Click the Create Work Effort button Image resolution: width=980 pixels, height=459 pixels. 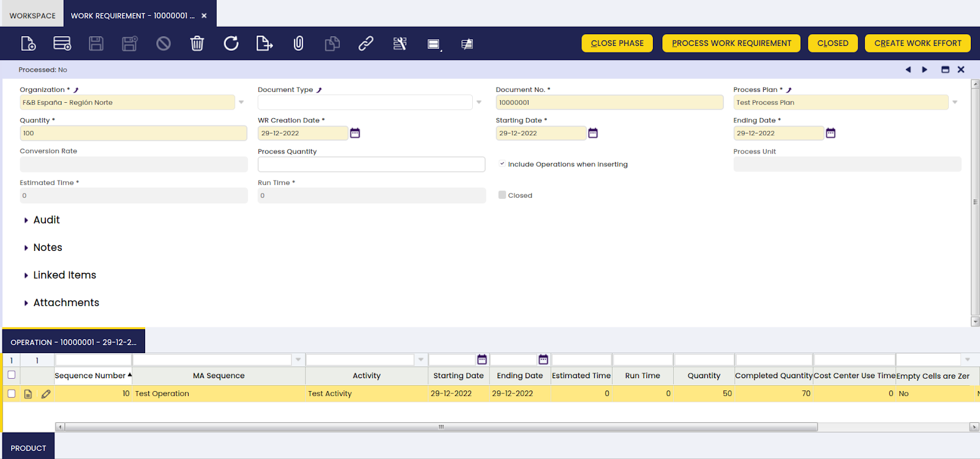[918, 43]
